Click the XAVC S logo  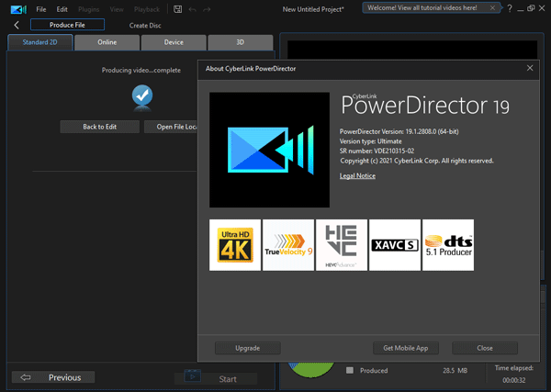click(394, 245)
